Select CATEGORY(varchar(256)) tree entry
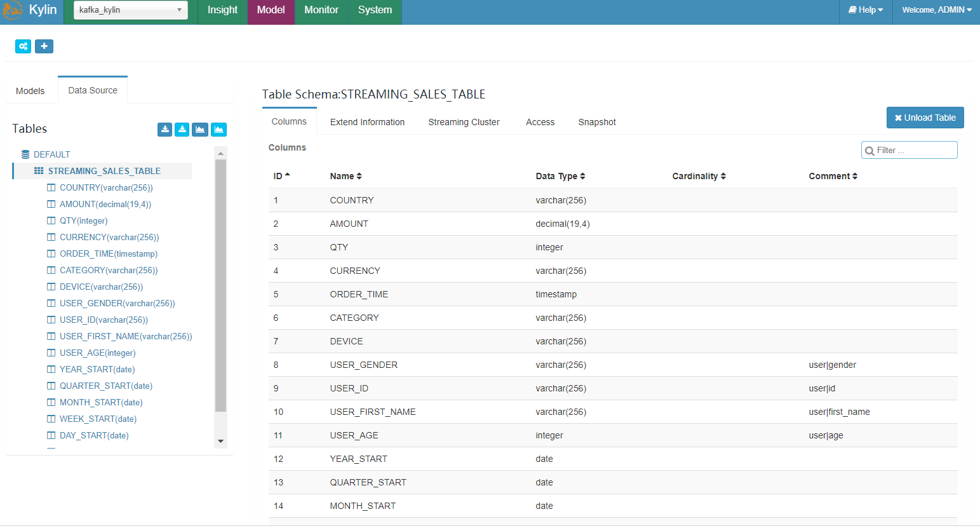 (109, 270)
